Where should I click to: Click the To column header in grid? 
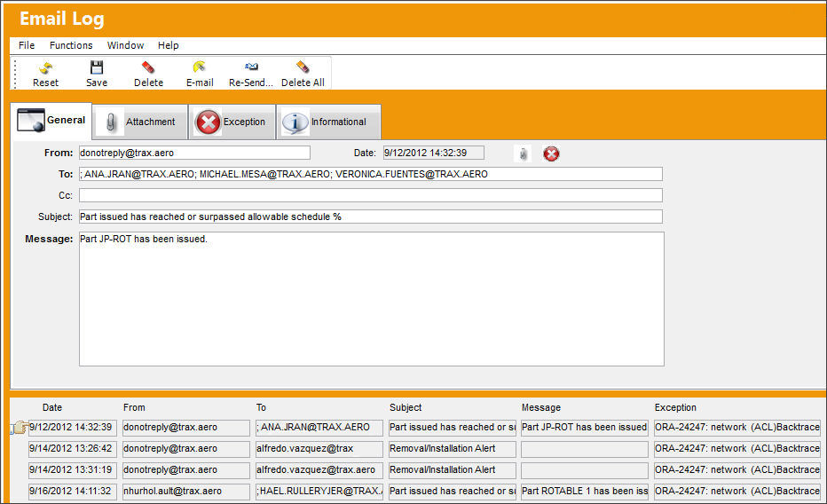point(261,407)
